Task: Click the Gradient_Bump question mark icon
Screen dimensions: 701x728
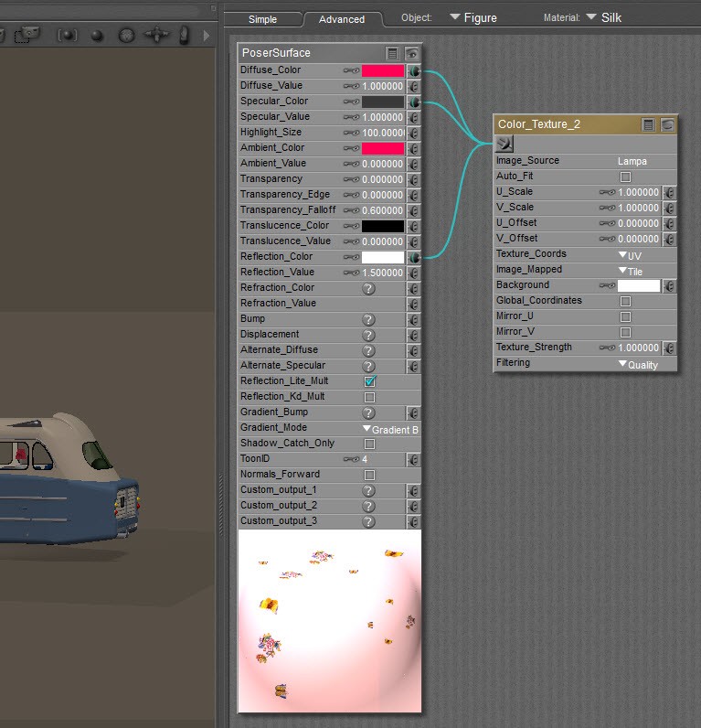Action: [x=368, y=413]
